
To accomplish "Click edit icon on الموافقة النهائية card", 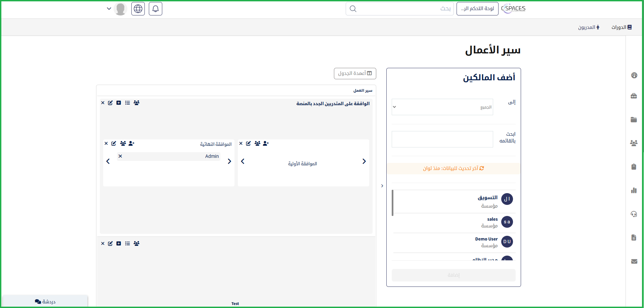I will click(x=114, y=143).
